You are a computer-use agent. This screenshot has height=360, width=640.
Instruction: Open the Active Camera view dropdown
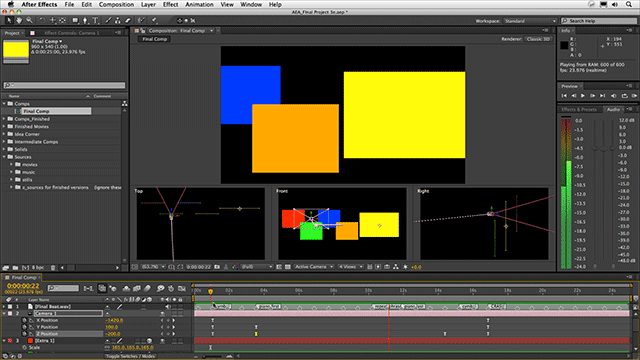point(313,267)
